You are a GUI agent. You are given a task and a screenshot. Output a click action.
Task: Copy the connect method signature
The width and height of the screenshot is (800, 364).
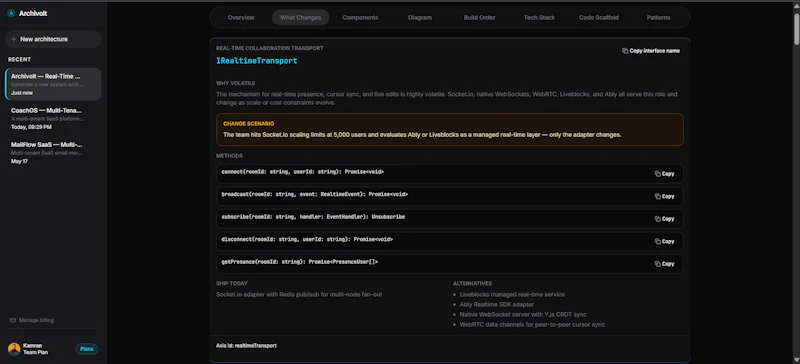664,174
